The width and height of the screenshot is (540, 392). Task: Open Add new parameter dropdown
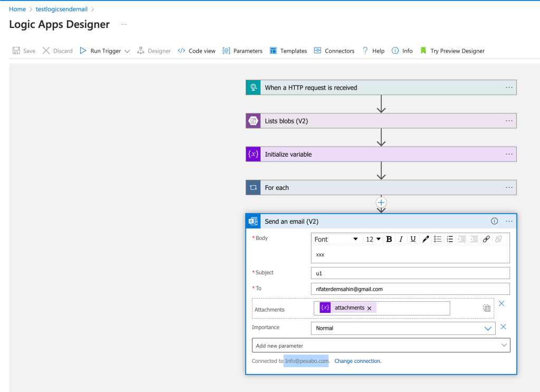click(x=381, y=346)
